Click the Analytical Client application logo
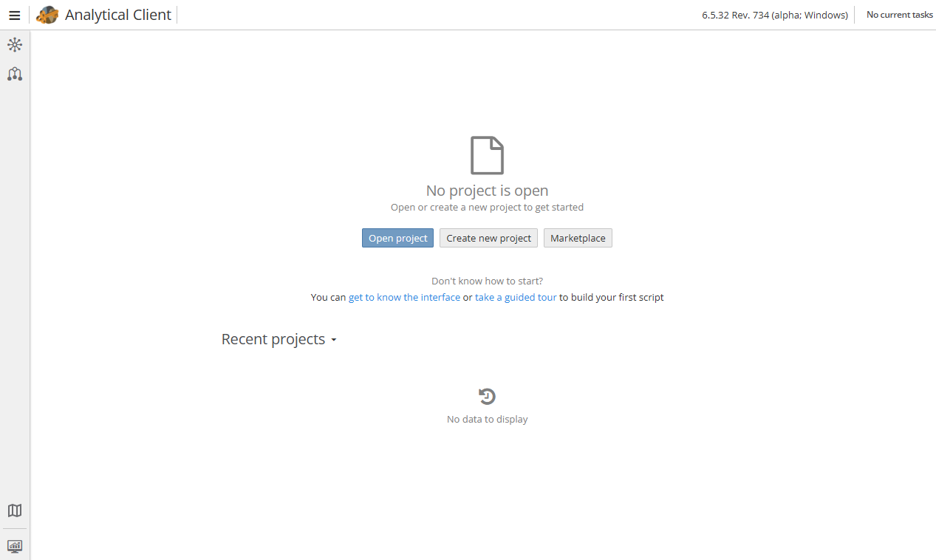 click(47, 15)
